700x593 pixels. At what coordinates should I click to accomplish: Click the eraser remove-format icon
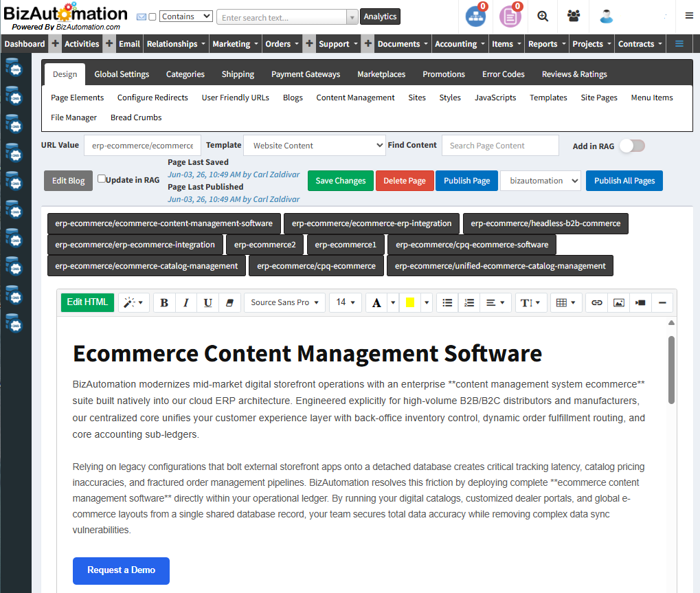229,303
